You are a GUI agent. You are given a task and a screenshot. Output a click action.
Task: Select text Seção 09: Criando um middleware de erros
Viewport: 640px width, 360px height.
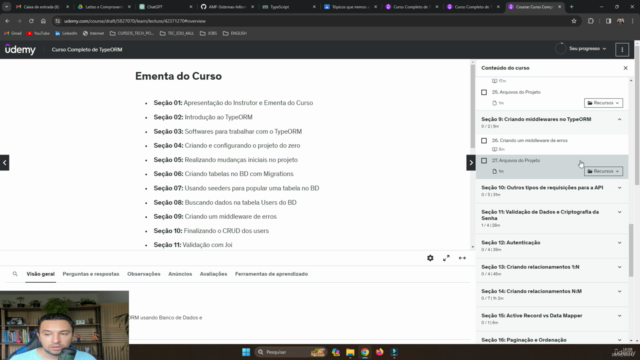pyautogui.click(x=215, y=217)
